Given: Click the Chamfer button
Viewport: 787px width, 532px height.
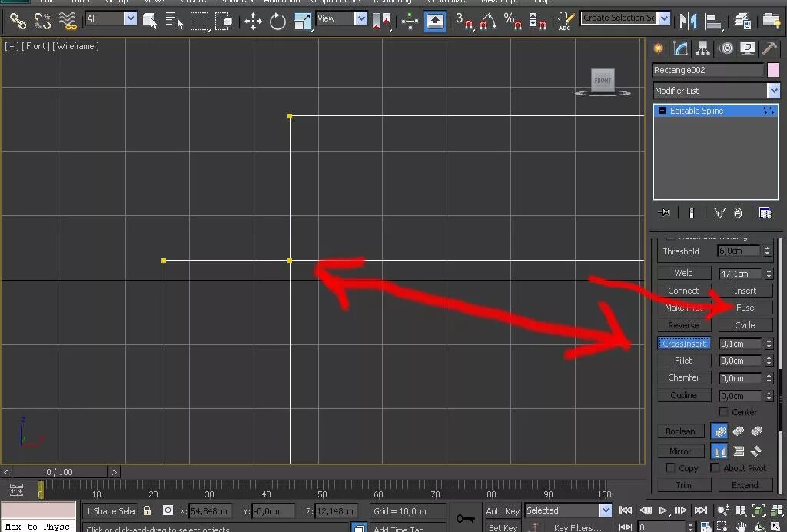Looking at the screenshot, I should [683, 377].
